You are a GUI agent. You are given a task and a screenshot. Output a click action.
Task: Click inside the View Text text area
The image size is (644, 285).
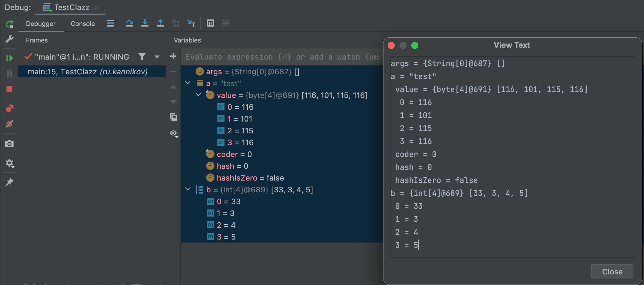coord(512,157)
